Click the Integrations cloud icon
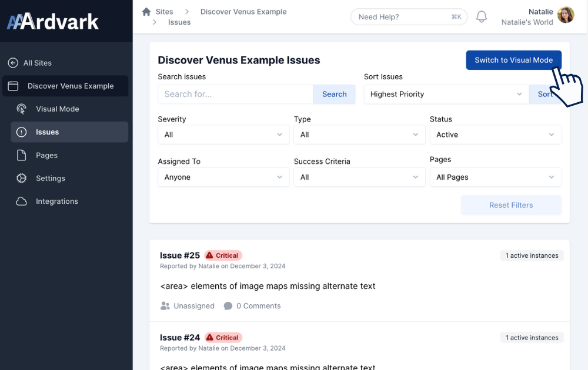The height and width of the screenshot is (370, 588). click(22, 201)
